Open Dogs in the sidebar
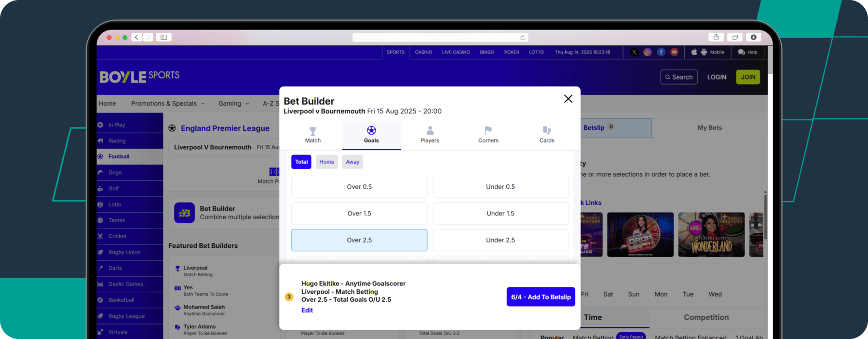 pos(130,172)
